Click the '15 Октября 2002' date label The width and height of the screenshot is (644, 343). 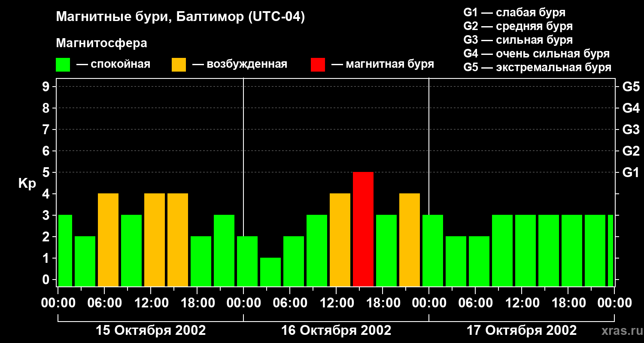coord(151,331)
